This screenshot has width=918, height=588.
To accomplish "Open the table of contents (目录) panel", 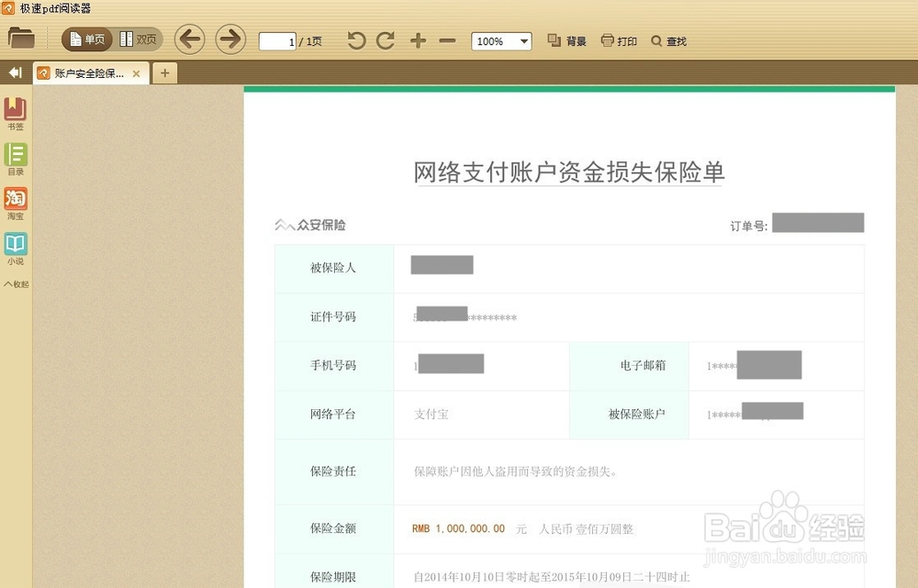I will tap(15, 156).
